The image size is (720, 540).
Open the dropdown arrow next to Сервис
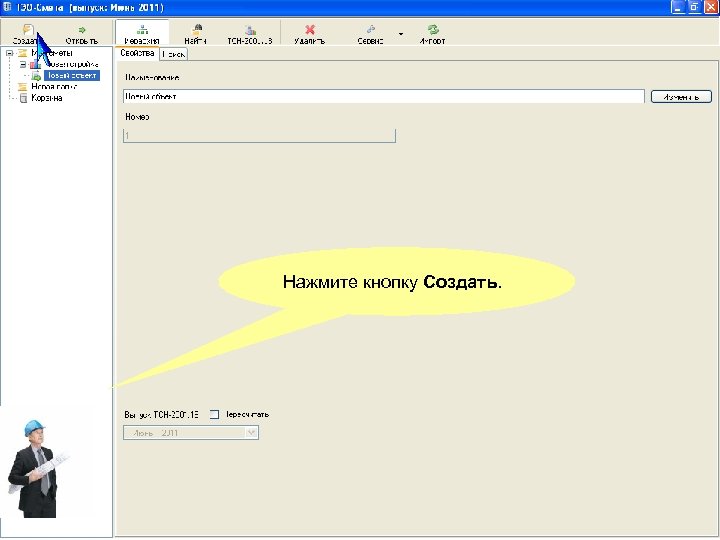point(401,34)
